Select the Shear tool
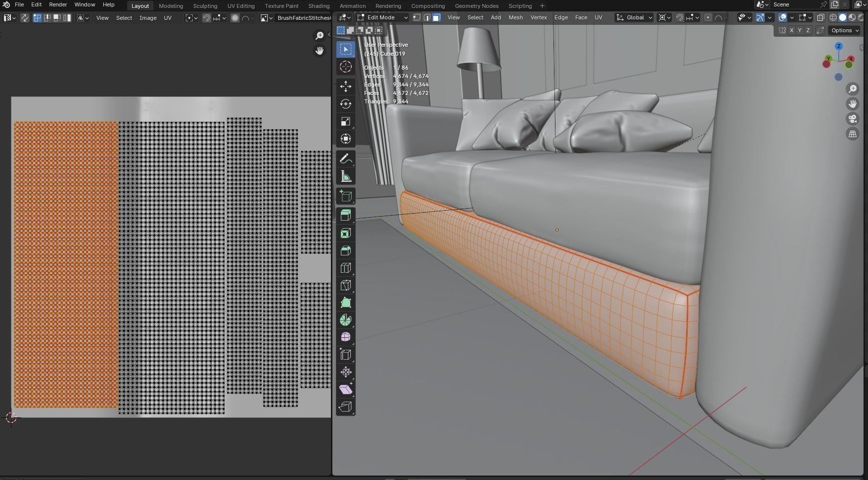 point(346,390)
